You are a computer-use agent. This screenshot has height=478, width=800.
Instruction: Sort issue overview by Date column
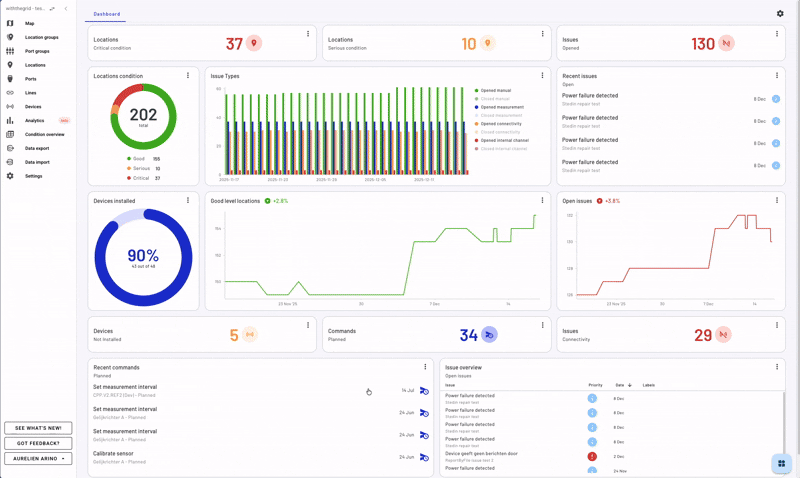pyautogui.click(x=620, y=385)
